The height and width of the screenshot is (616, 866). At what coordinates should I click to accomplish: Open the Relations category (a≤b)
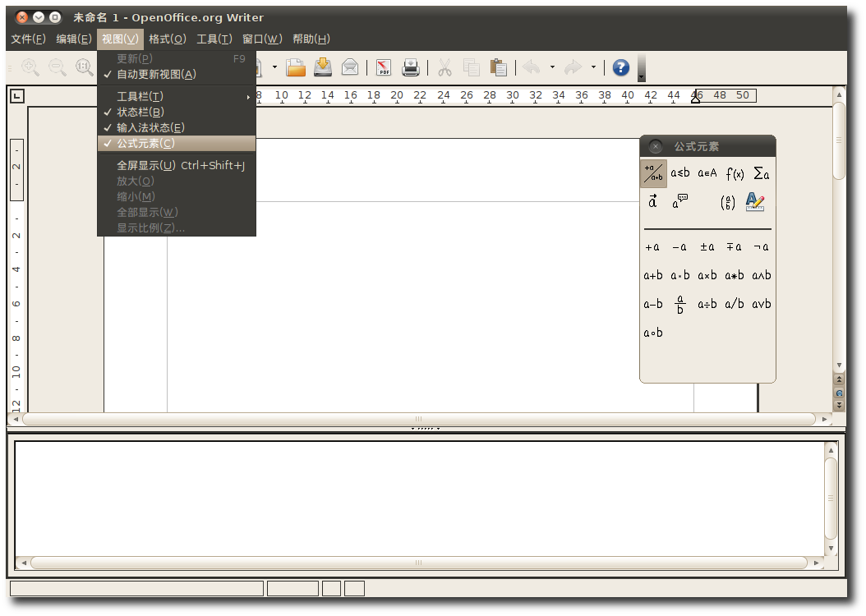680,173
